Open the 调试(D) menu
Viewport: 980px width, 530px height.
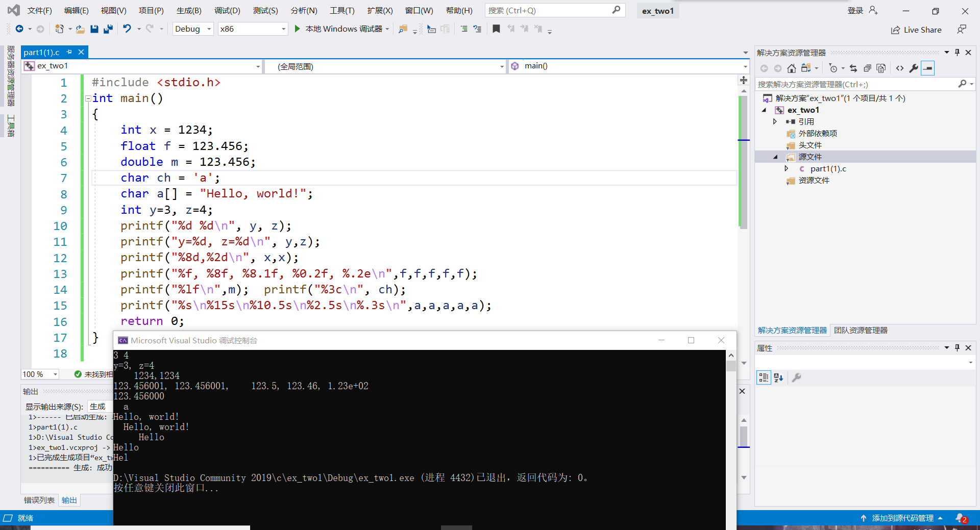click(x=227, y=11)
